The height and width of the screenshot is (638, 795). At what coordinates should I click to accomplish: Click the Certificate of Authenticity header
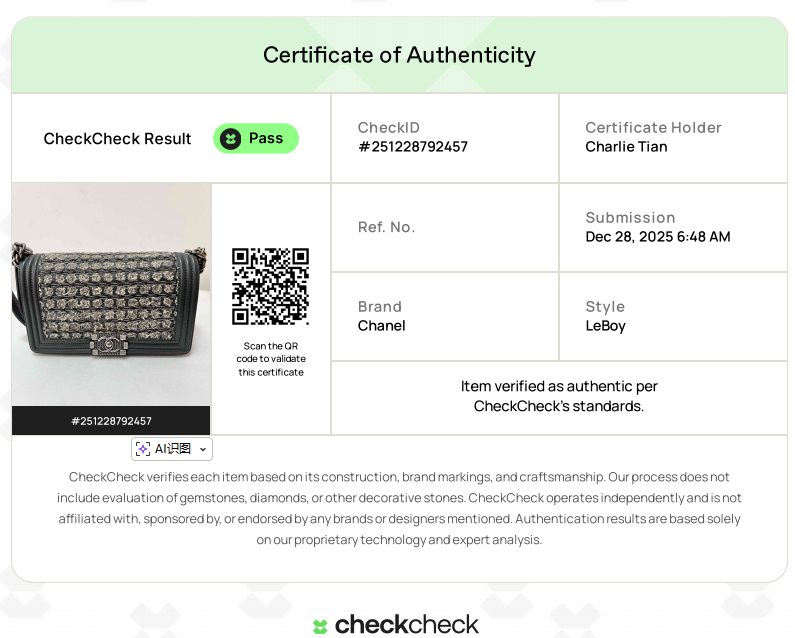[x=399, y=55]
